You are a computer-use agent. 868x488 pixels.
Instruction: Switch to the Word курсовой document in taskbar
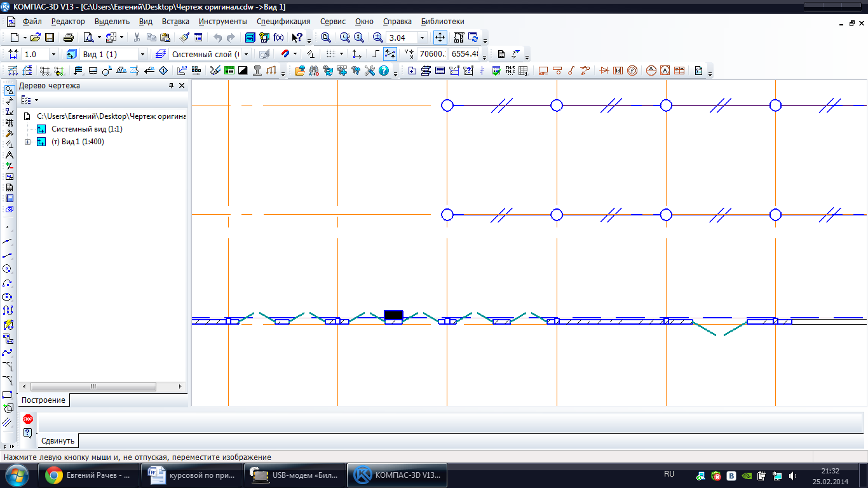pos(191,475)
